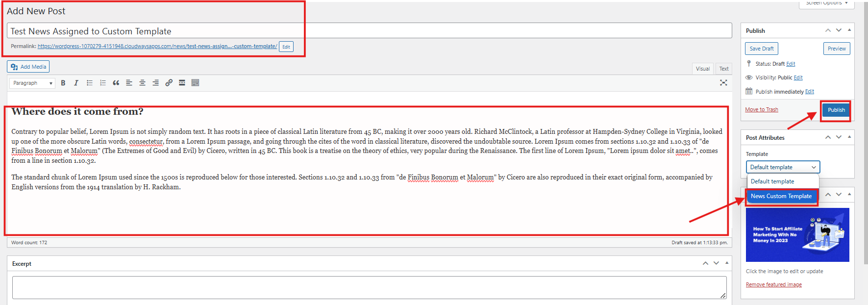Click the Status pin icon
The height and width of the screenshot is (305, 868).
(749, 63)
